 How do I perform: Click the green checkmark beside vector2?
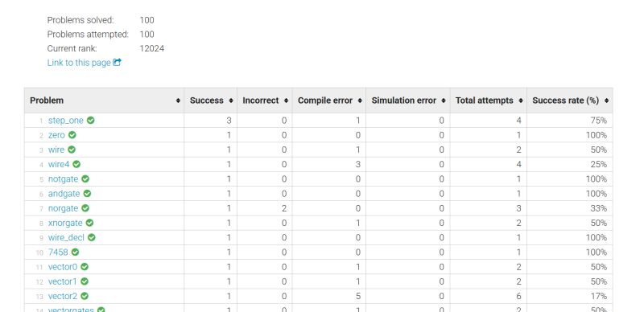(x=85, y=296)
